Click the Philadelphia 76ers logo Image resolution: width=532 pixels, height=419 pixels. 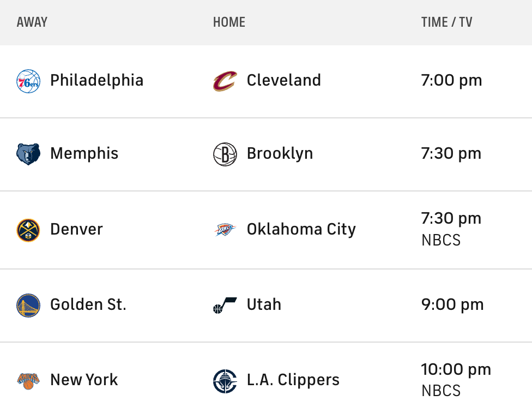point(28,81)
